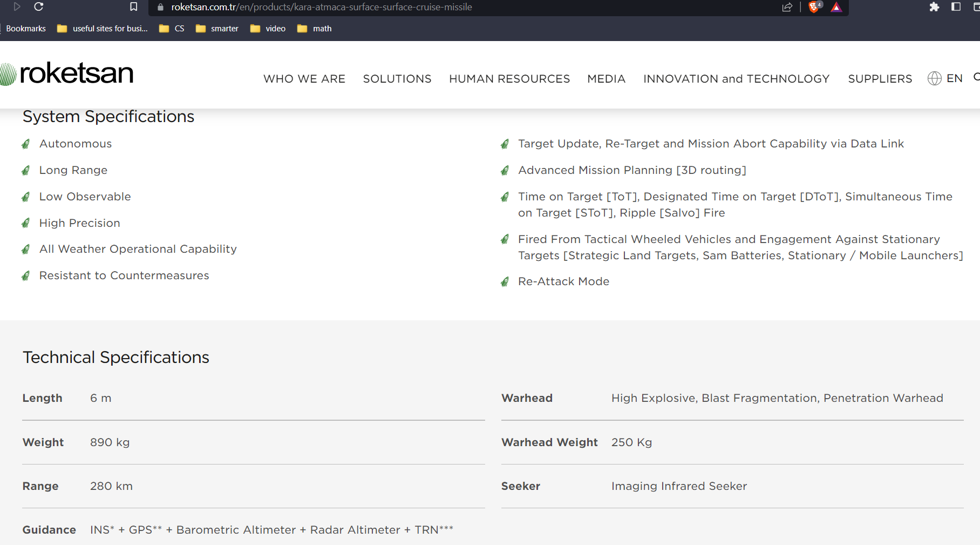The height and width of the screenshot is (545, 980).
Task: Click the browser forward arrow
Action: 17,6
